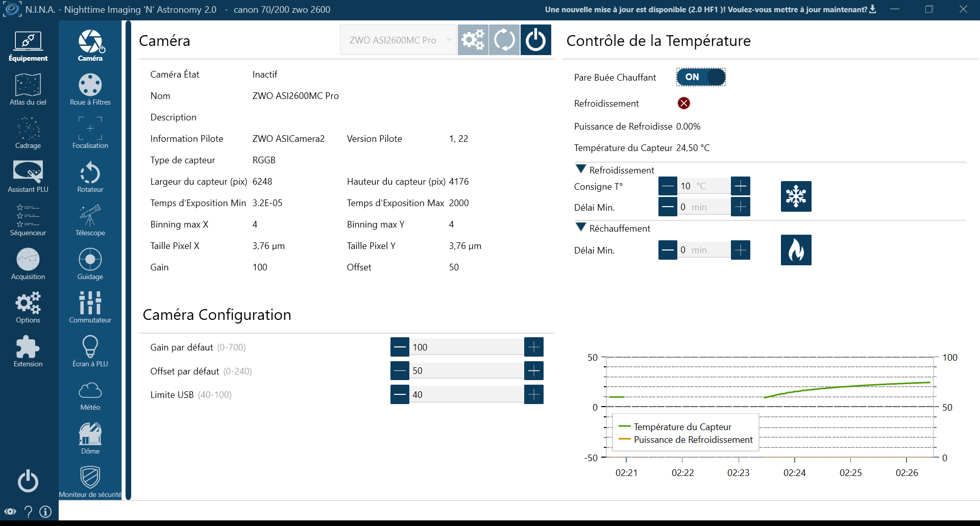Start cooling with the snowflake button
This screenshot has width=980, height=526.
pos(796,196)
